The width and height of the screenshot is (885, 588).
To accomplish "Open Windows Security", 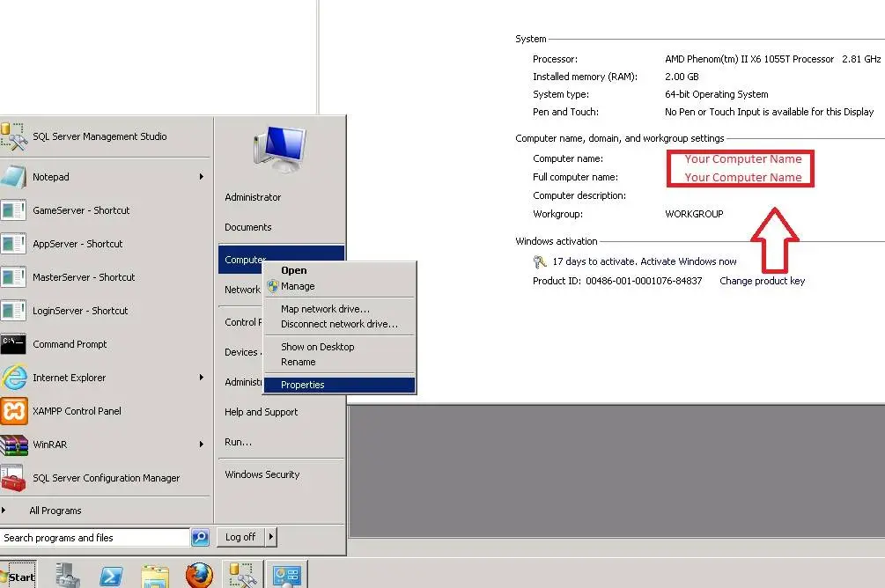I will point(262,474).
